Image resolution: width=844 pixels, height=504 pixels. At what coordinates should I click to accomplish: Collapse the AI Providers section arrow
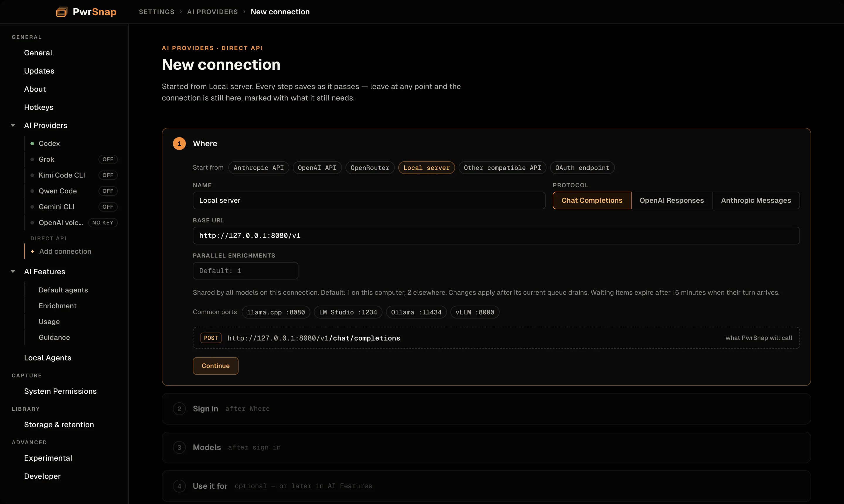click(x=13, y=125)
